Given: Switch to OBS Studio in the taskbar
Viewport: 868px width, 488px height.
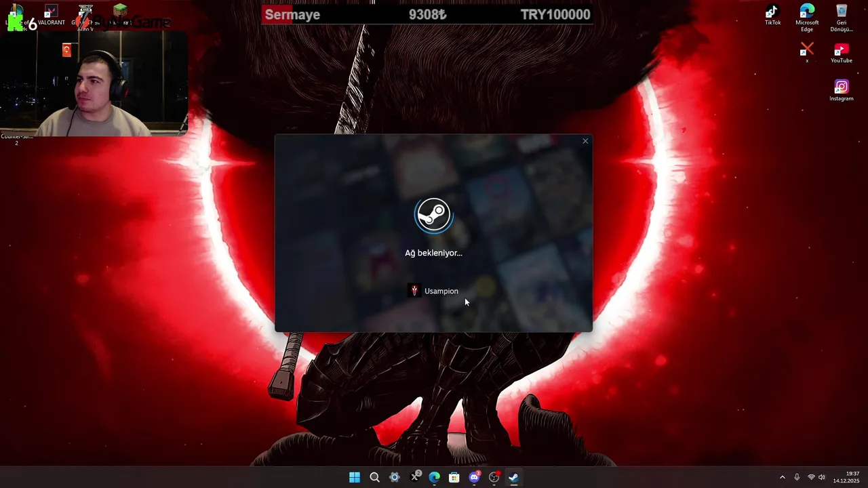Looking at the screenshot, I should (x=494, y=477).
